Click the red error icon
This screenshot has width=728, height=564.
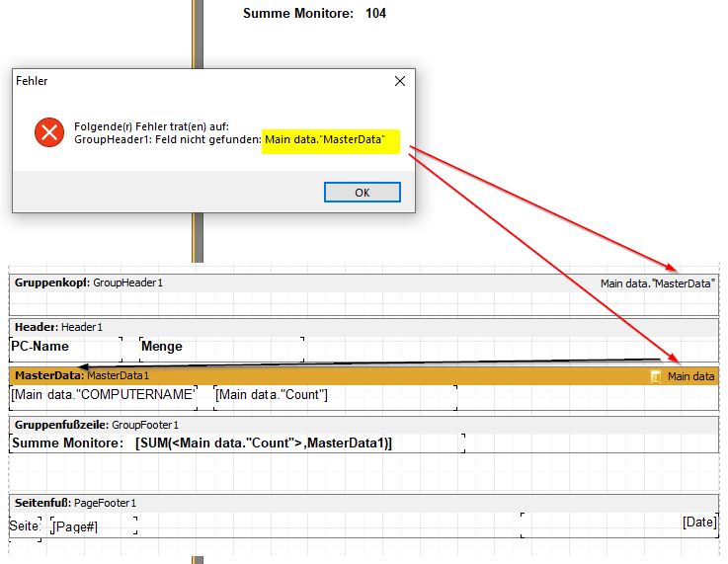[x=48, y=132]
